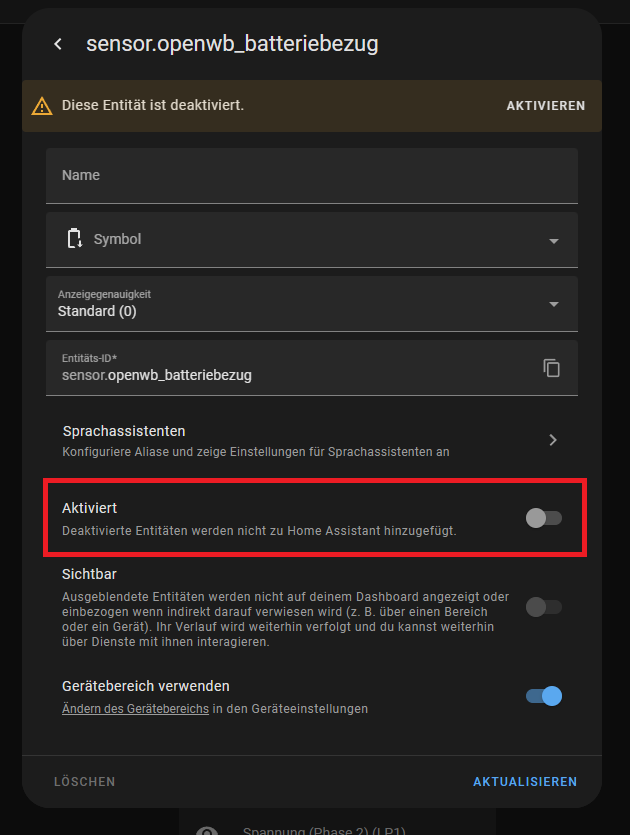This screenshot has height=835, width=630.
Task: Click the Aktiviert row description text
Action: click(259, 531)
